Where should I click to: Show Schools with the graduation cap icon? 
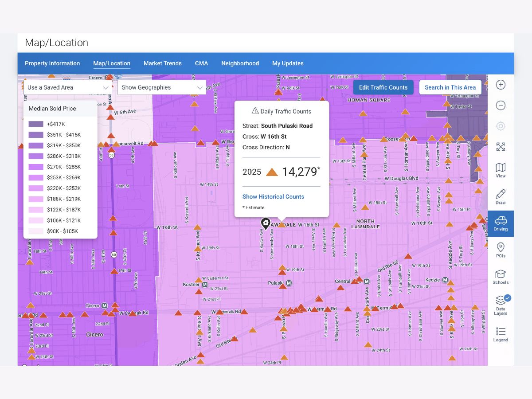501,277
